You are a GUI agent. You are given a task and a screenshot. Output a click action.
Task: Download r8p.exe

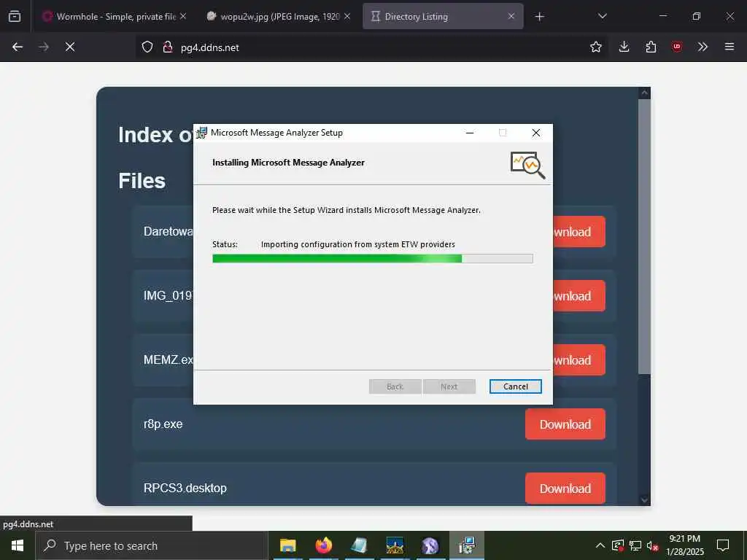coord(565,424)
